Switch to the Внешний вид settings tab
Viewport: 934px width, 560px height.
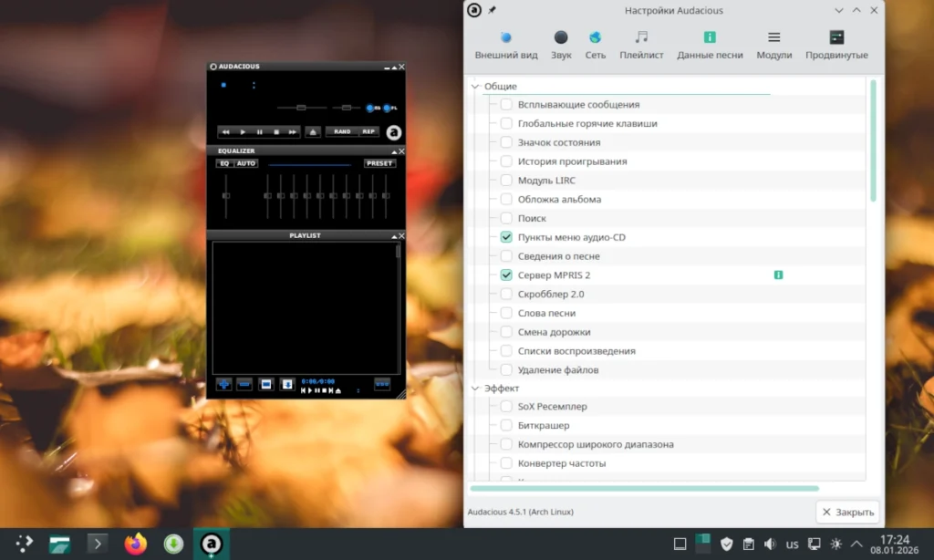[x=506, y=46]
